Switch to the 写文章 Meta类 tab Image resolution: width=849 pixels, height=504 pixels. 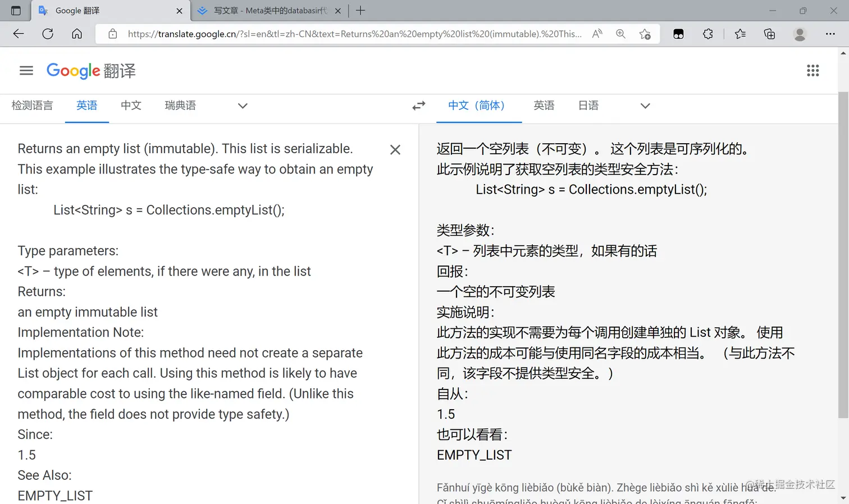click(270, 11)
